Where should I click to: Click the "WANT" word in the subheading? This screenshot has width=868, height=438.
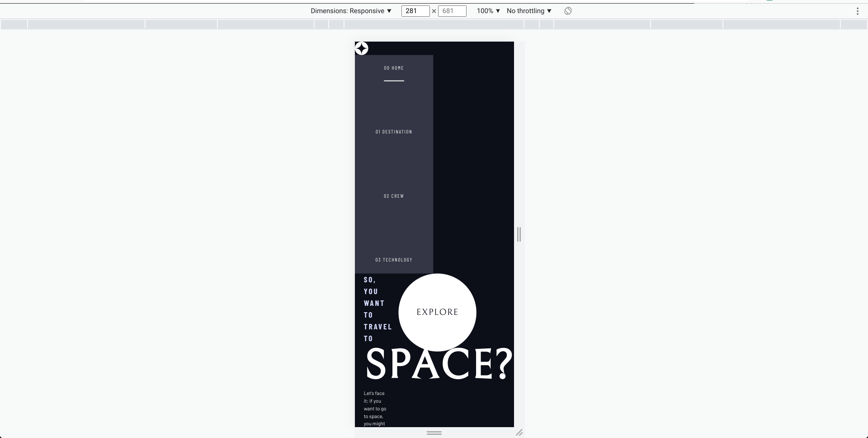[x=374, y=303]
